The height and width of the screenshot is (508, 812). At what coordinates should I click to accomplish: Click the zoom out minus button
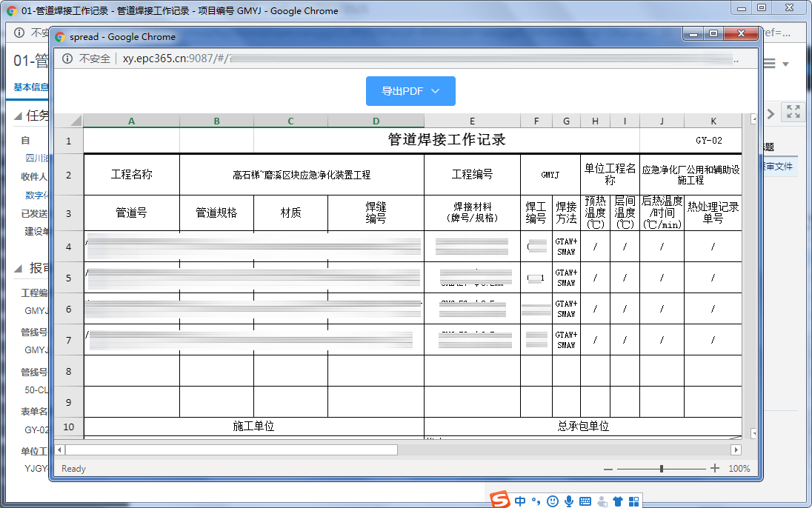[608, 469]
